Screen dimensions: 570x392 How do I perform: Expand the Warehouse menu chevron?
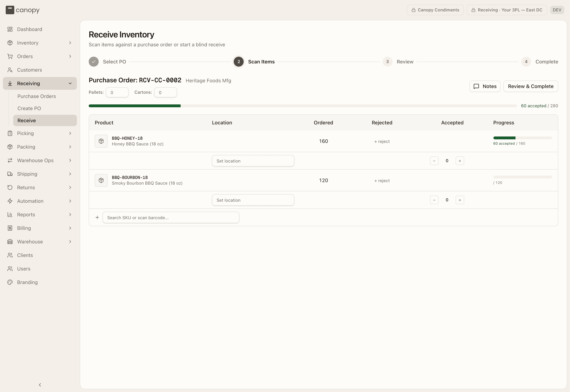[x=70, y=242]
